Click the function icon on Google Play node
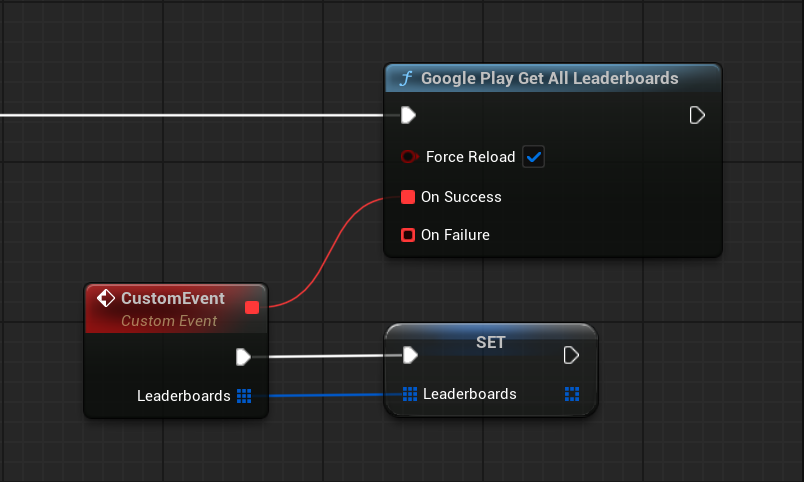 [x=405, y=79]
